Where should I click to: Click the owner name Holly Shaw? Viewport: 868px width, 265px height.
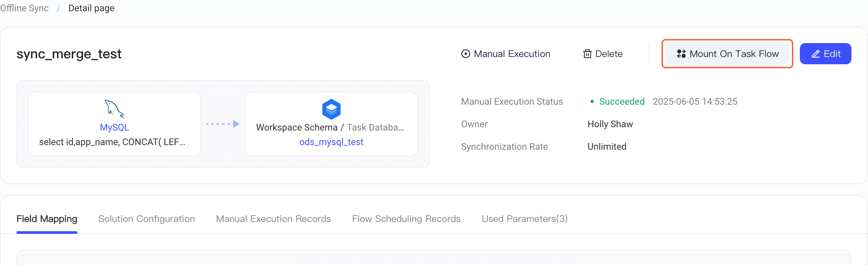[x=610, y=124]
